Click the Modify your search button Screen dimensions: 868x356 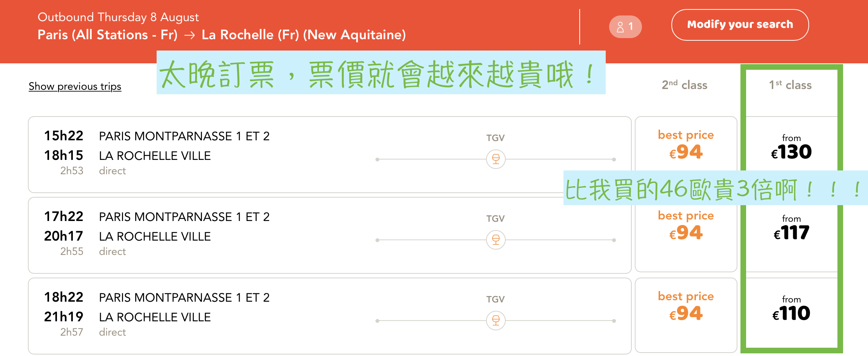[x=740, y=25]
